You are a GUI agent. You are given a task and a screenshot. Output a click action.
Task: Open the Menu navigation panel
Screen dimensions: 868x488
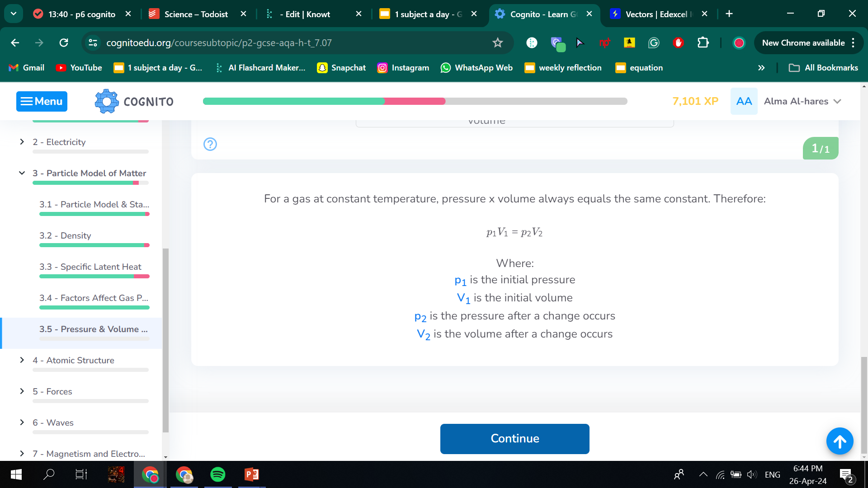point(42,101)
